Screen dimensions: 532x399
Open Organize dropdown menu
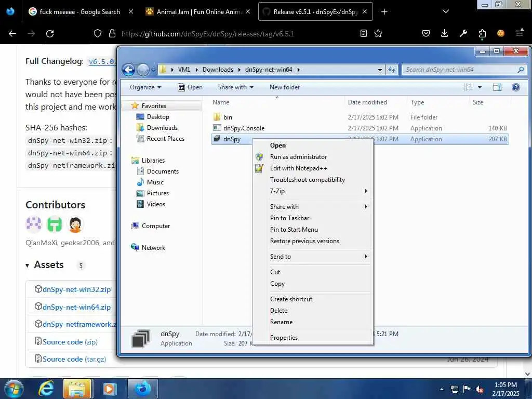pyautogui.click(x=145, y=87)
